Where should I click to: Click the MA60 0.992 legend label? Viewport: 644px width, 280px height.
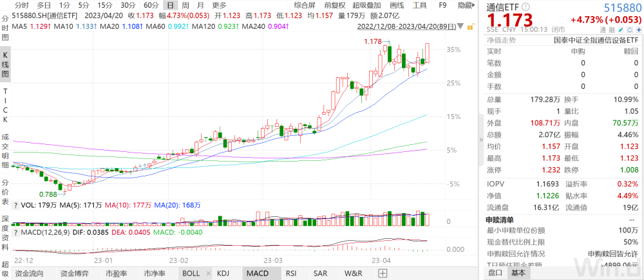166,26
